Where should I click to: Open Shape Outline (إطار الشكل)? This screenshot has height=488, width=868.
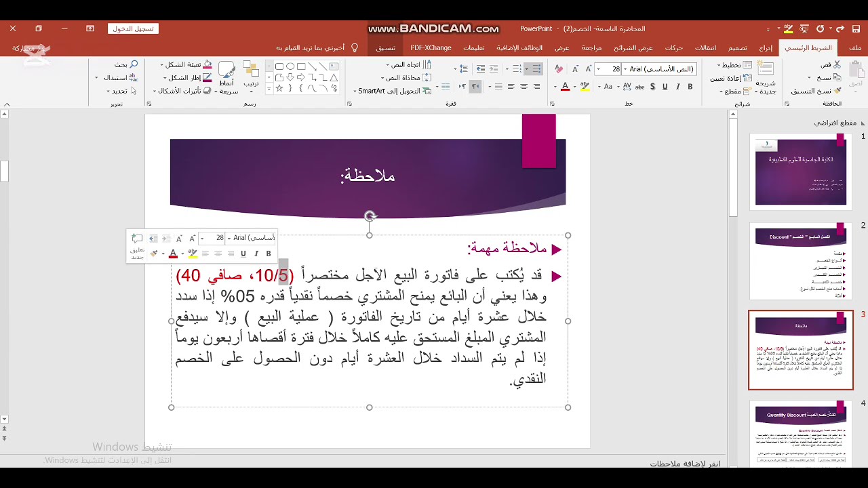tap(187, 78)
